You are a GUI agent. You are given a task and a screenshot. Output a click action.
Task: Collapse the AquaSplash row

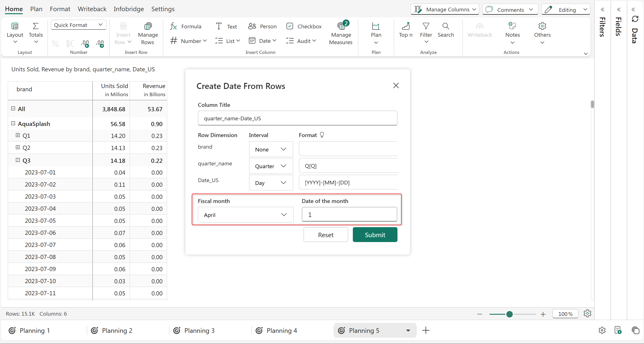click(x=13, y=124)
